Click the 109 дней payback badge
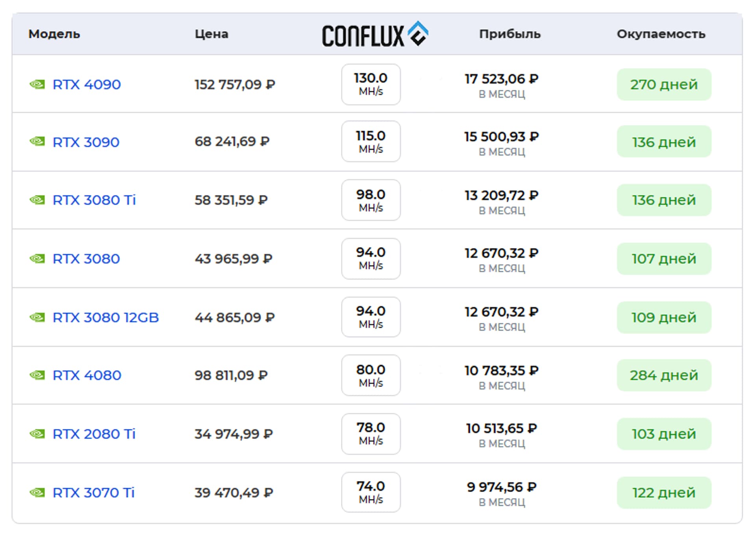The image size is (756, 537). pyautogui.click(x=664, y=317)
